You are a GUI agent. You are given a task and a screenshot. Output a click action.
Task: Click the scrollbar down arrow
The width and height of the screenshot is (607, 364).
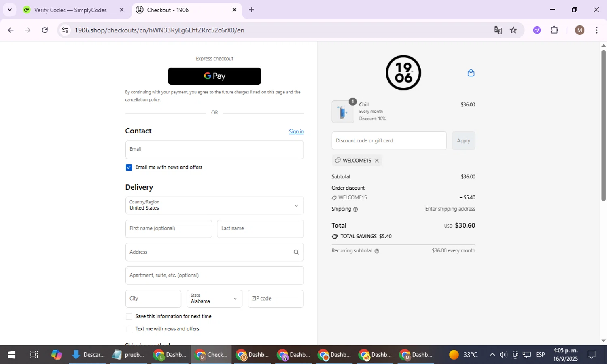pos(603,341)
